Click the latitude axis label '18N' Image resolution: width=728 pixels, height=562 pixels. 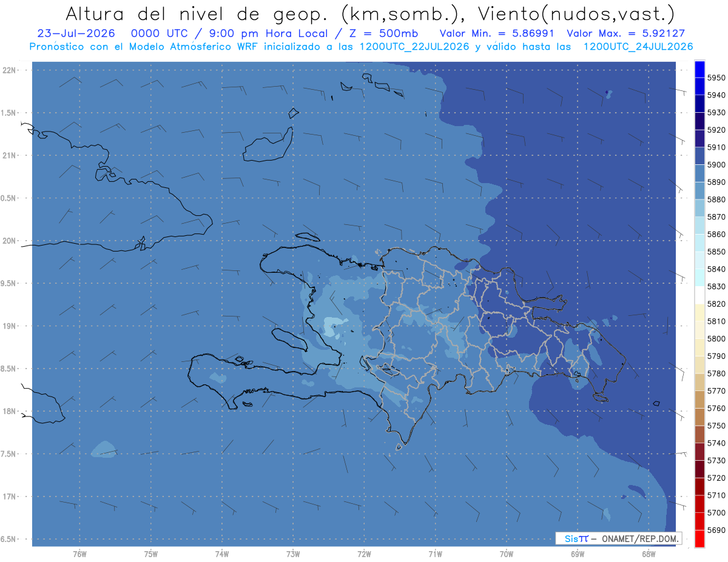pos(8,411)
